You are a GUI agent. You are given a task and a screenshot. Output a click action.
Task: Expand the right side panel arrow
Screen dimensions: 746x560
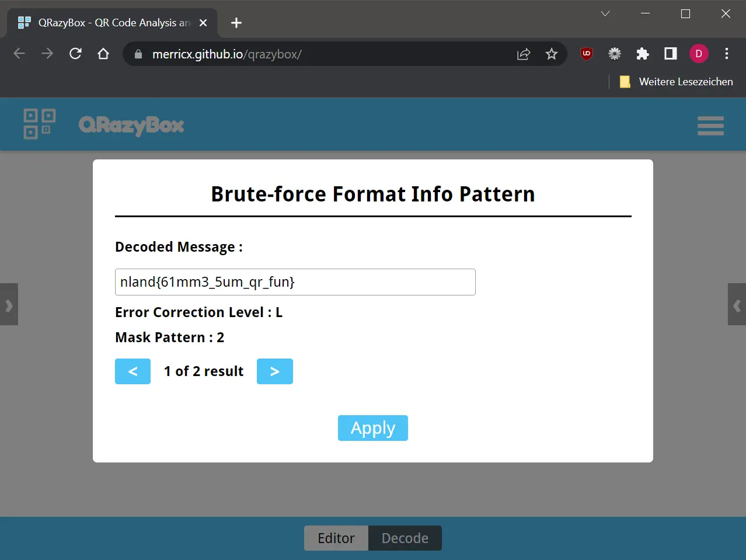pyautogui.click(x=737, y=305)
